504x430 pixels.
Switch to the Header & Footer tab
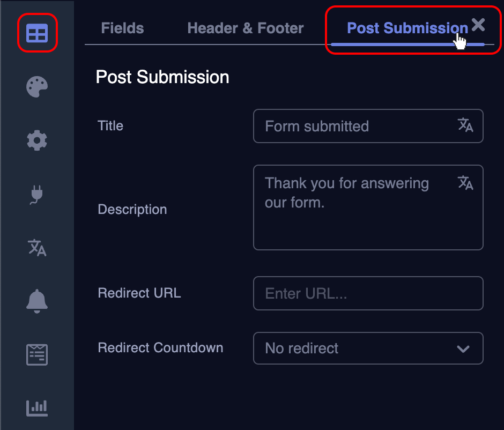tap(245, 28)
